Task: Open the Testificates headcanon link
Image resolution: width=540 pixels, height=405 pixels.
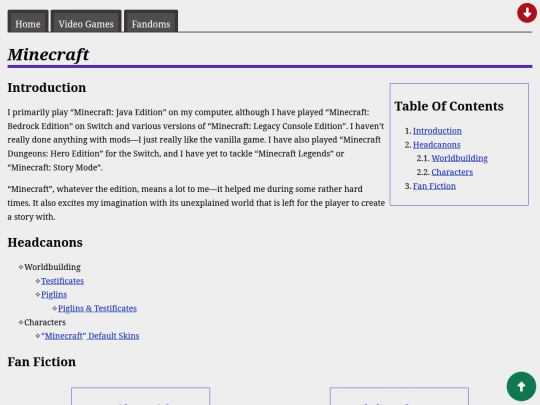Action: tap(62, 281)
